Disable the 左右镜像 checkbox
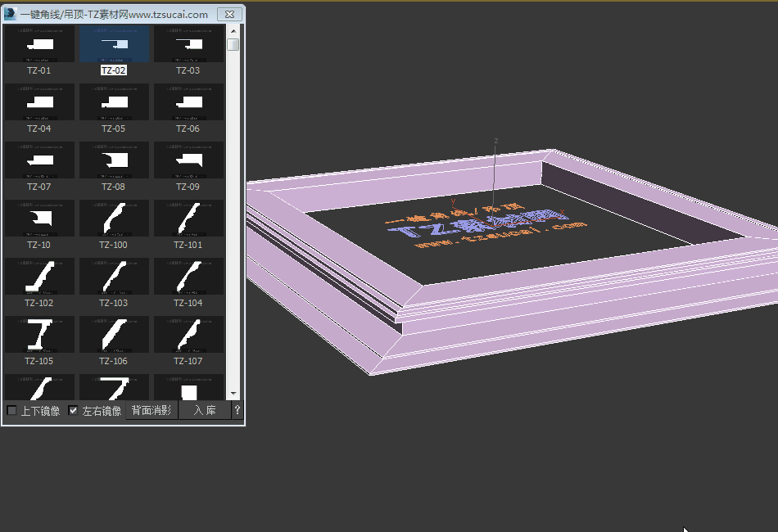Screen dimensions: 778x532 (73, 411)
